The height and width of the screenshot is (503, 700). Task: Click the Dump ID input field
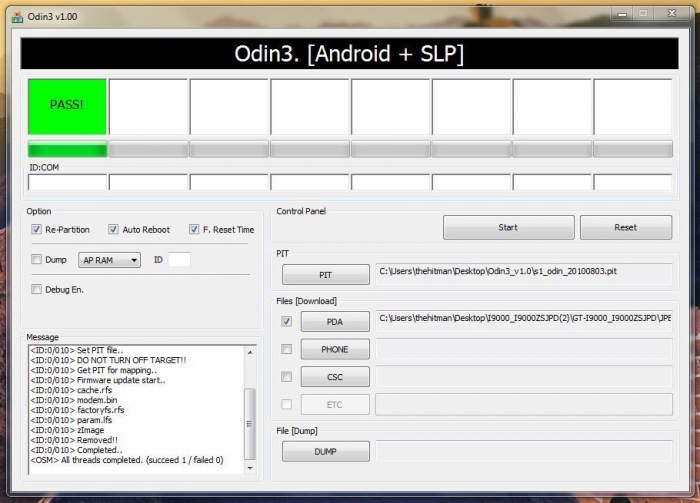point(179,260)
